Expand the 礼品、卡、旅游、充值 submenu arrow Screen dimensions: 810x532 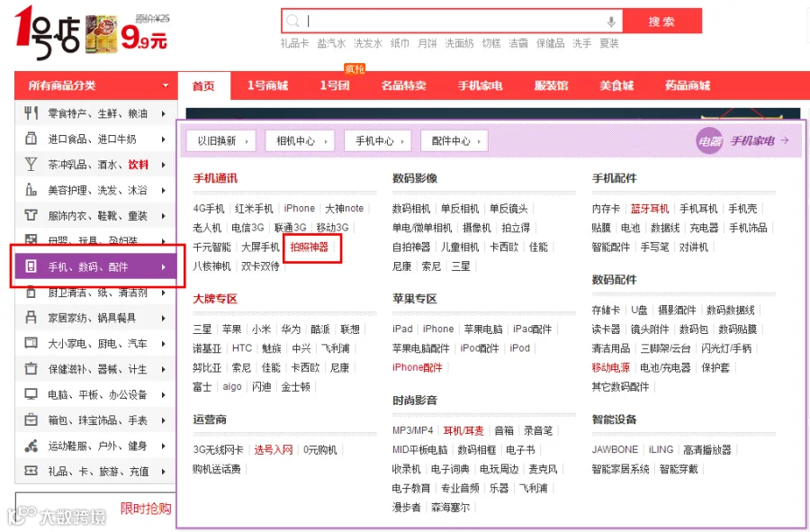tap(163, 471)
